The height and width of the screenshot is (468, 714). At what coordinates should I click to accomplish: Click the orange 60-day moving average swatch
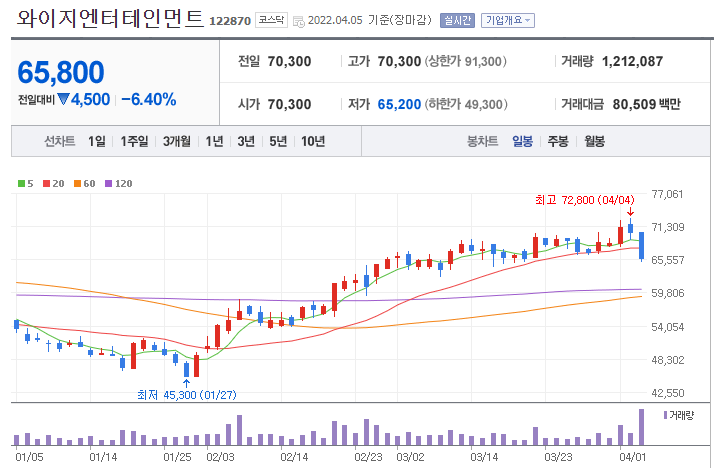[x=77, y=183]
